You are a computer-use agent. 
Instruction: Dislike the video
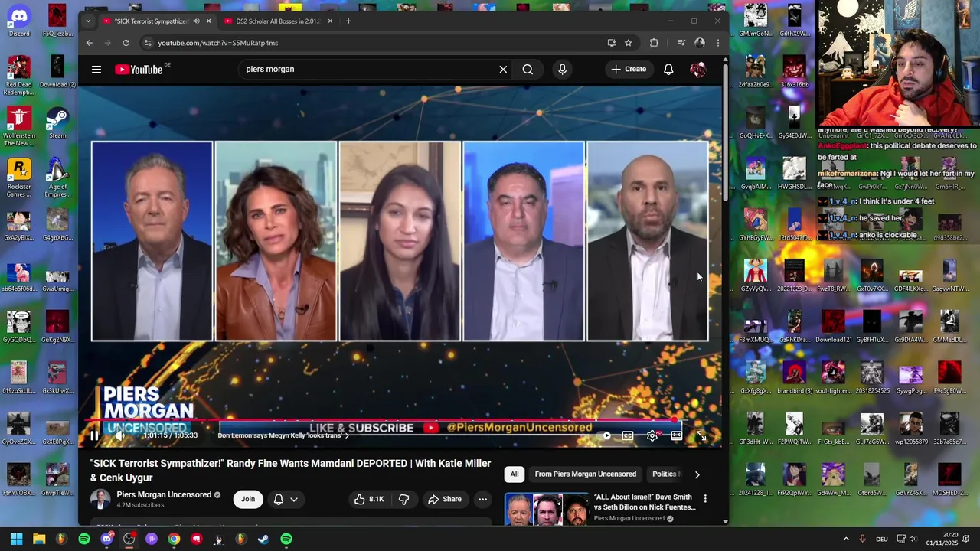pyautogui.click(x=403, y=499)
